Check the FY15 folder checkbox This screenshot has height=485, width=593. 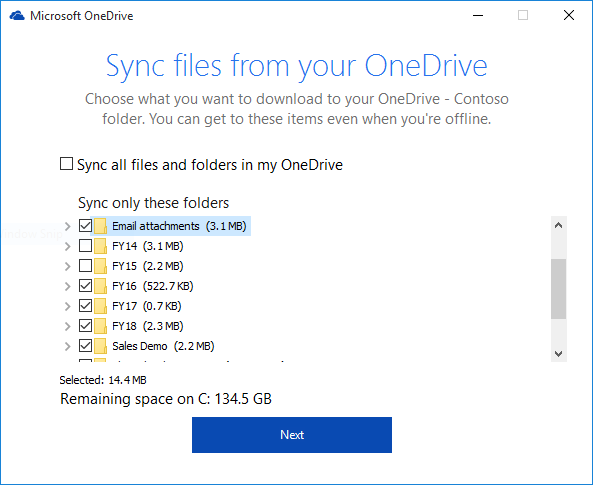[85, 266]
